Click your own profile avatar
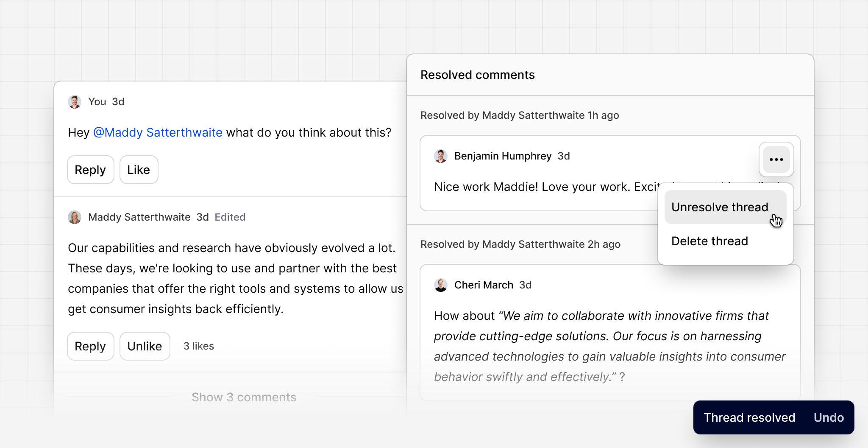This screenshot has width=868, height=448. coord(75,101)
